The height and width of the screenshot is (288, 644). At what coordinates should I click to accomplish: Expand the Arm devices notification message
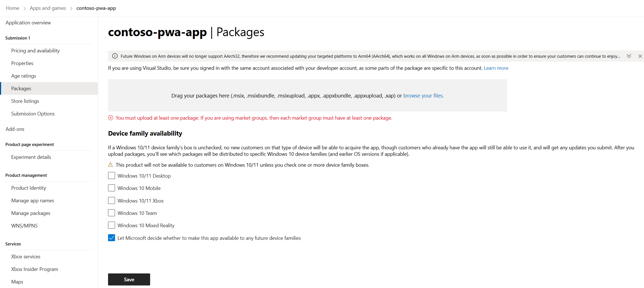click(x=629, y=56)
